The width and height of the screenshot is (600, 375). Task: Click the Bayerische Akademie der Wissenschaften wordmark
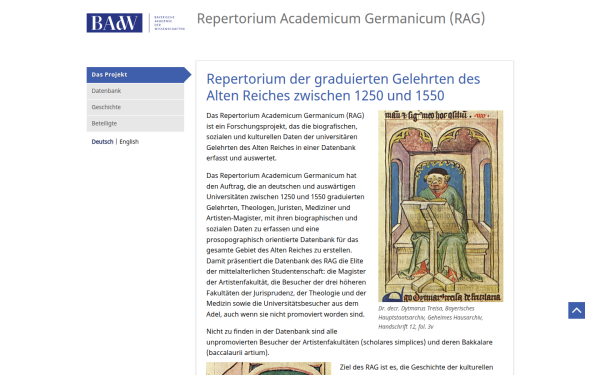tap(169, 23)
